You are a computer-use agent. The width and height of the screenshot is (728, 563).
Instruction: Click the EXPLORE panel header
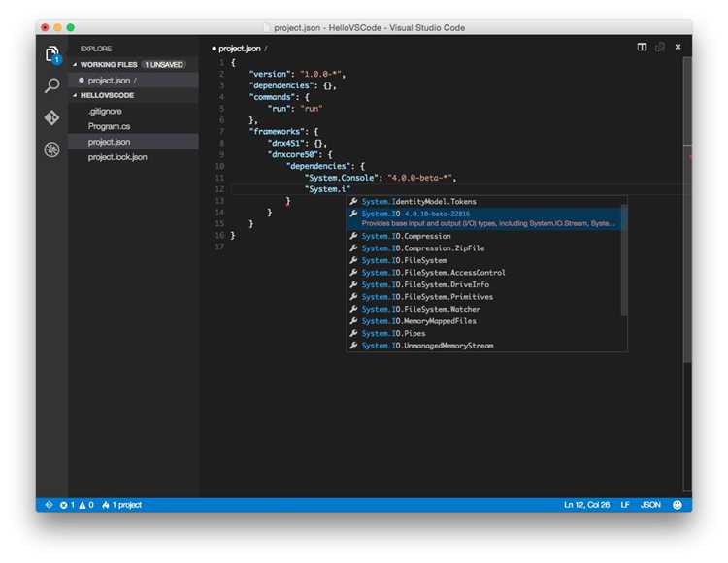point(96,49)
